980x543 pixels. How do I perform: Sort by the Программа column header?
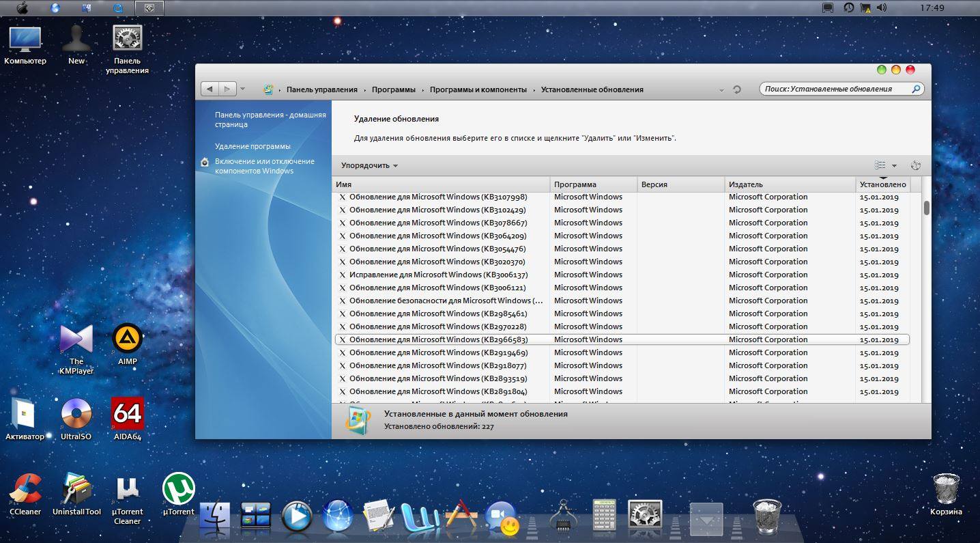tap(594, 184)
